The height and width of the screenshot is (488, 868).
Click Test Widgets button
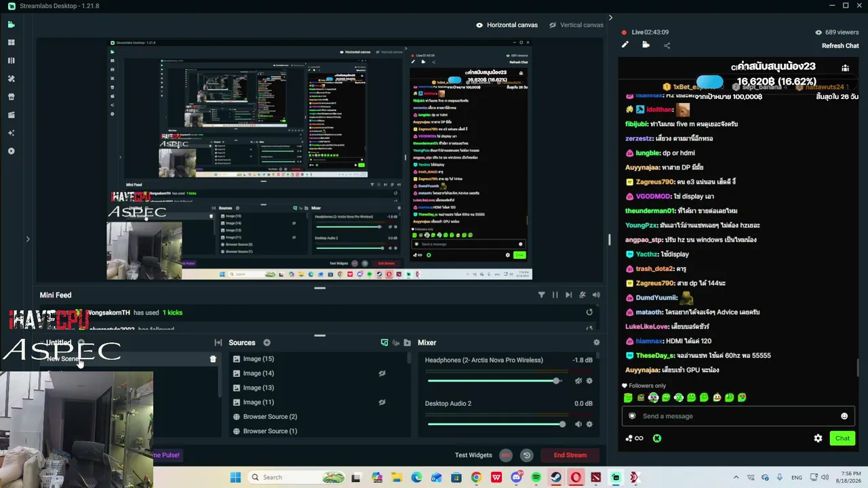(x=473, y=455)
